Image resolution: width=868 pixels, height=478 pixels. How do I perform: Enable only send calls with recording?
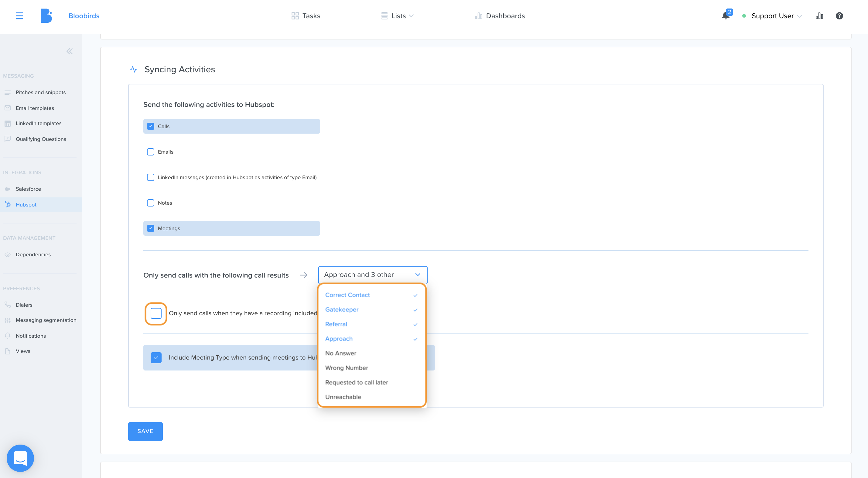pyautogui.click(x=156, y=313)
